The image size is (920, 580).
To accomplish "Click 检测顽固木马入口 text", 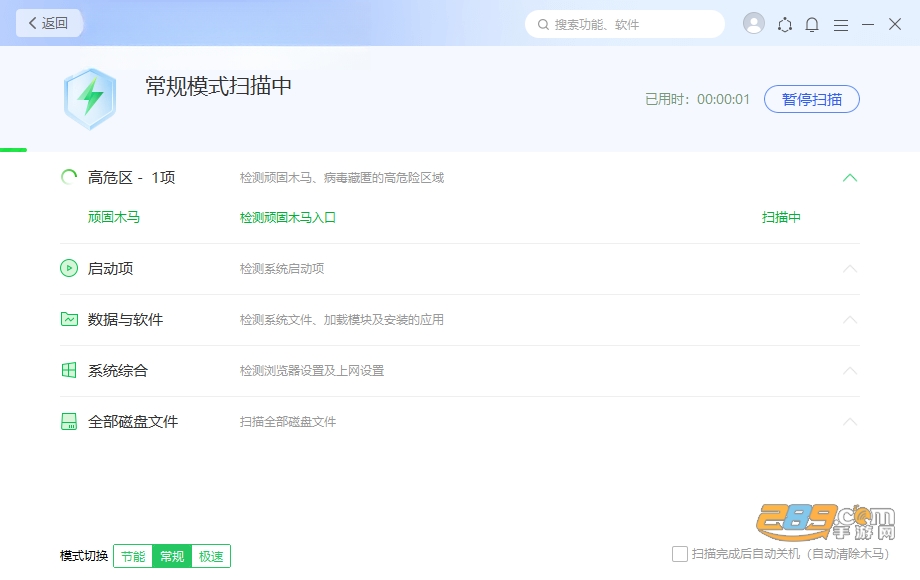I will click(288, 218).
